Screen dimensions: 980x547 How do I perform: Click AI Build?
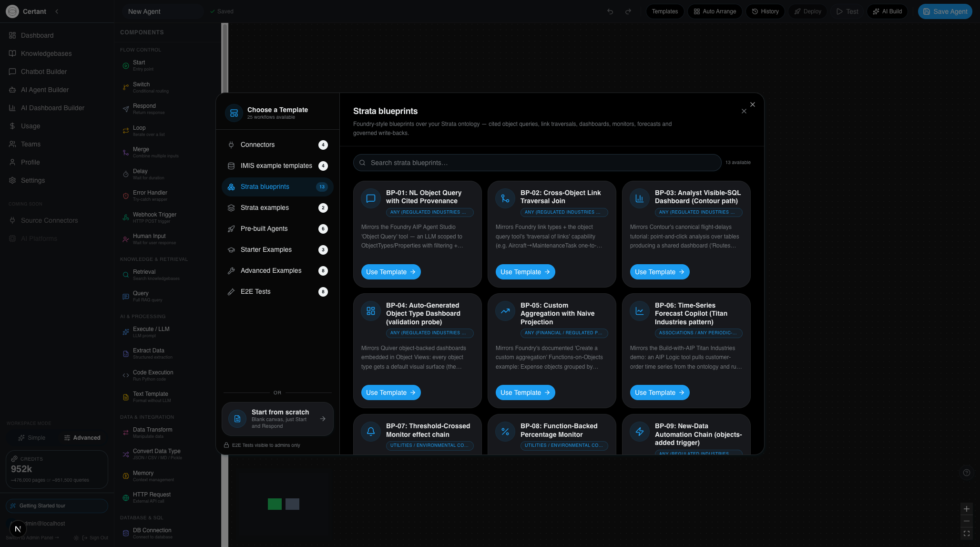click(887, 11)
